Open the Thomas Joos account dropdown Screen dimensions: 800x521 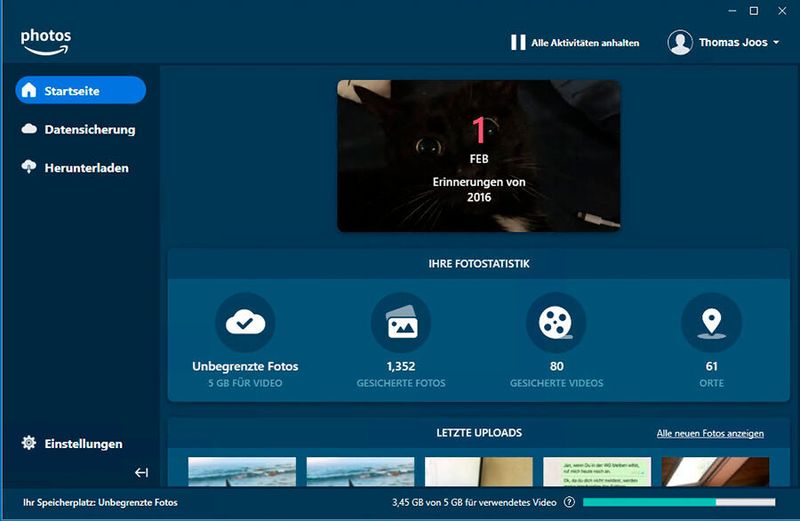click(738, 42)
